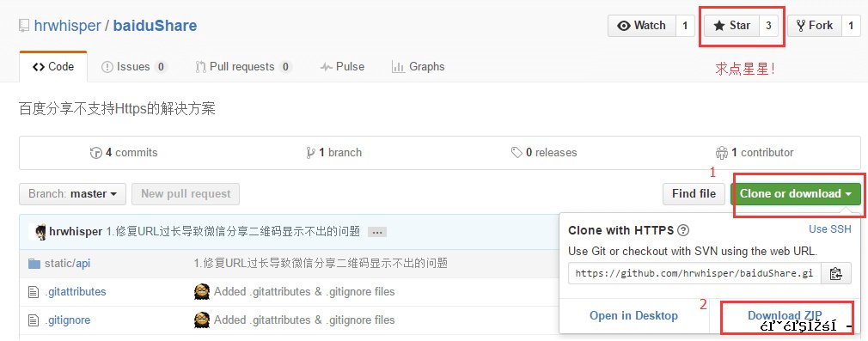
Task: Copy clone URL with clipboard icon
Action: pos(836,273)
